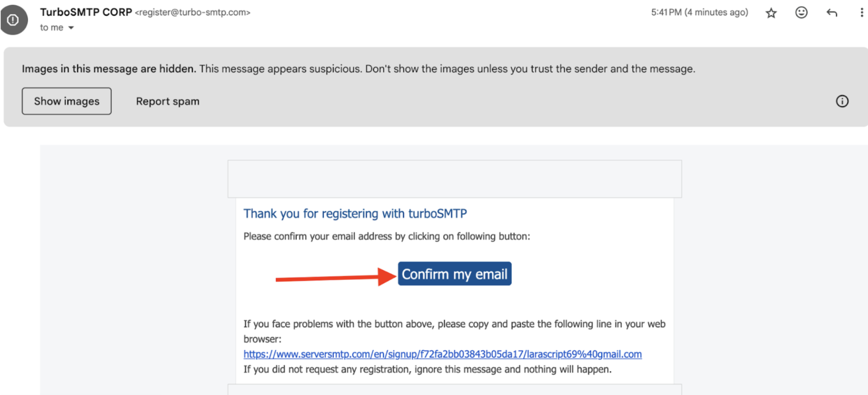Click the register@turbo-smtp.com sender address
Viewport: 868px width, 395px height.
(x=192, y=13)
